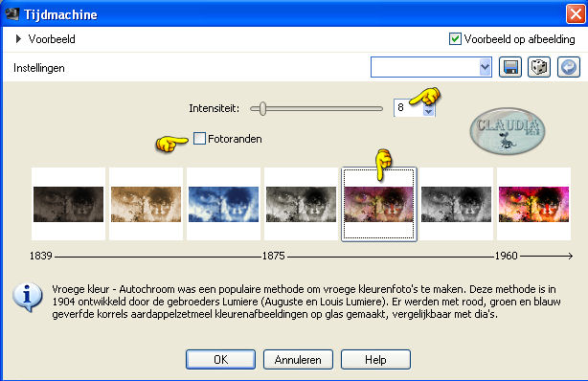Select the blue cyanotype thumbnail
This screenshot has height=381, width=588.
[223, 204]
